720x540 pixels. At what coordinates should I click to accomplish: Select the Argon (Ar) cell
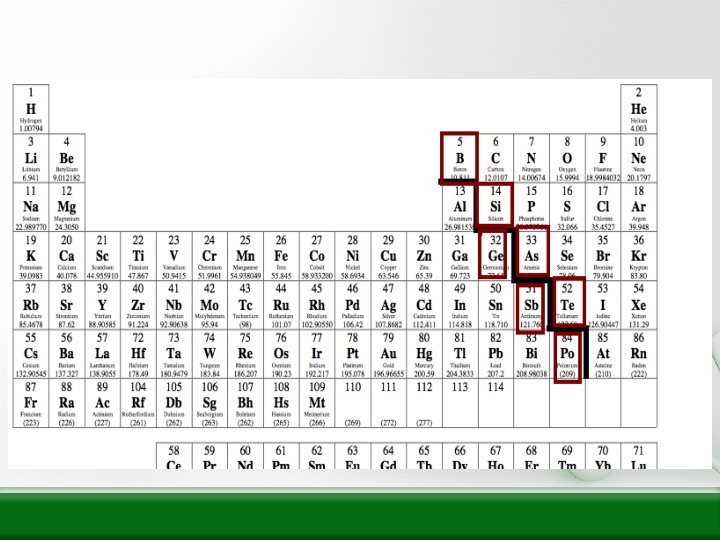coord(639,207)
